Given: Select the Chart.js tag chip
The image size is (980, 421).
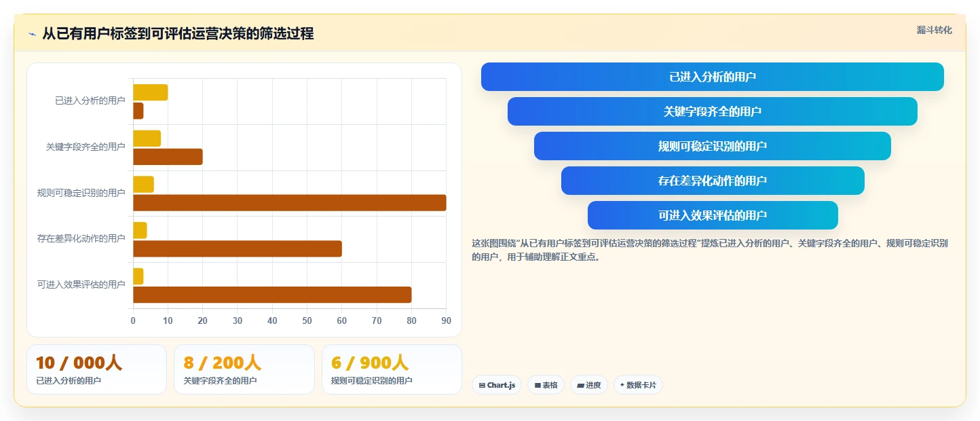Looking at the screenshot, I should (x=497, y=385).
